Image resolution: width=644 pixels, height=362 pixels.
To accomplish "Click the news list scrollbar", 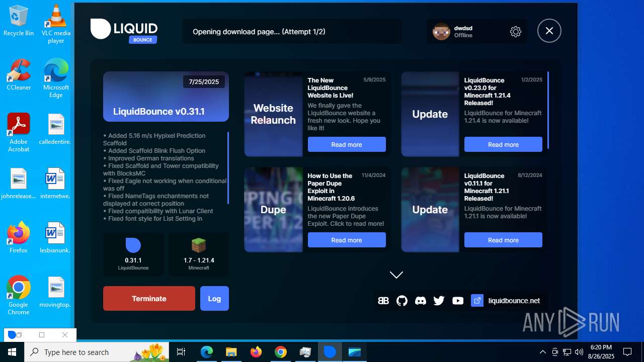I will point(548,110).
